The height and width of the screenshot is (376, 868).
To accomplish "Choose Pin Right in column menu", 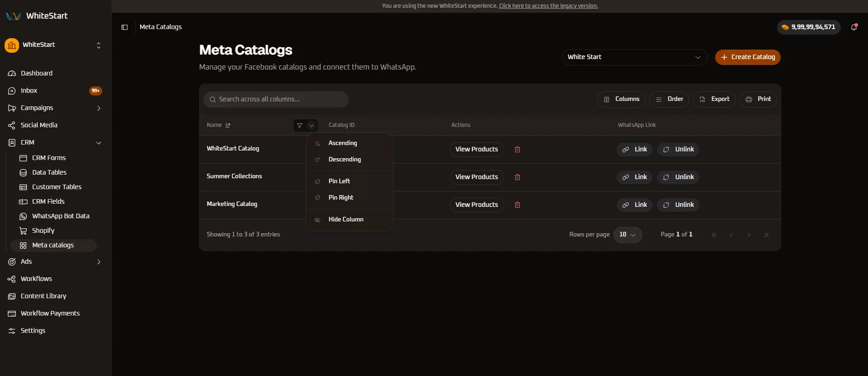I will 349,198.
